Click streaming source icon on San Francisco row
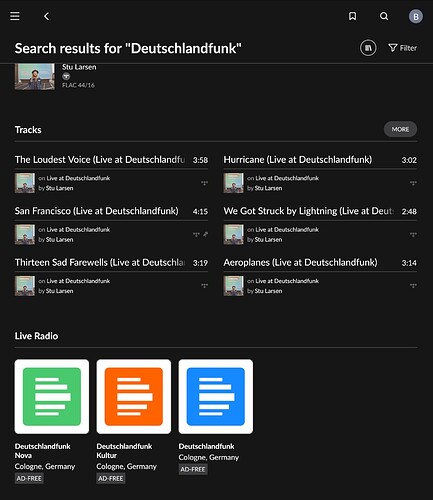 pos(196,234)
